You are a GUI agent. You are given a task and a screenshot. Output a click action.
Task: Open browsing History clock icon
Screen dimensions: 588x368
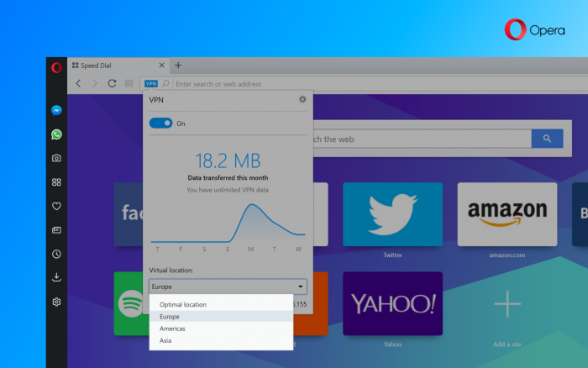click(56, 254)
